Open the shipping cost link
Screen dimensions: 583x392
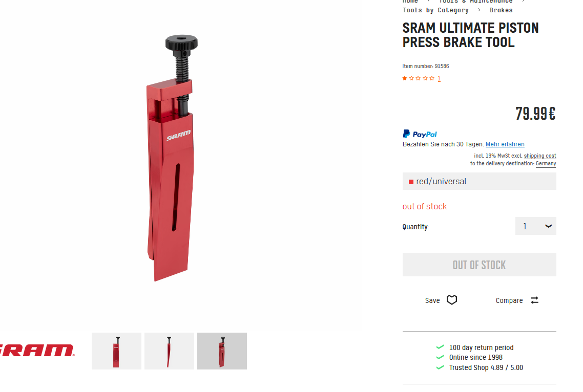tap(540, 156)
